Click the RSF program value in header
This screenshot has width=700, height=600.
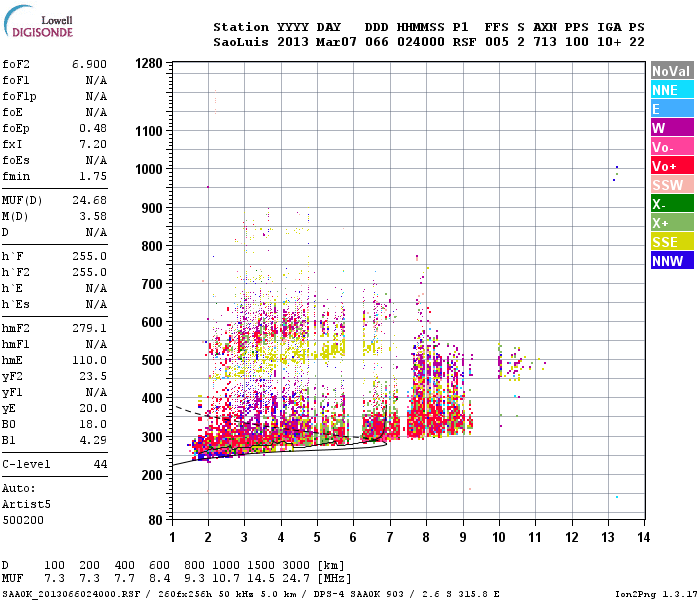pos(464,42)
